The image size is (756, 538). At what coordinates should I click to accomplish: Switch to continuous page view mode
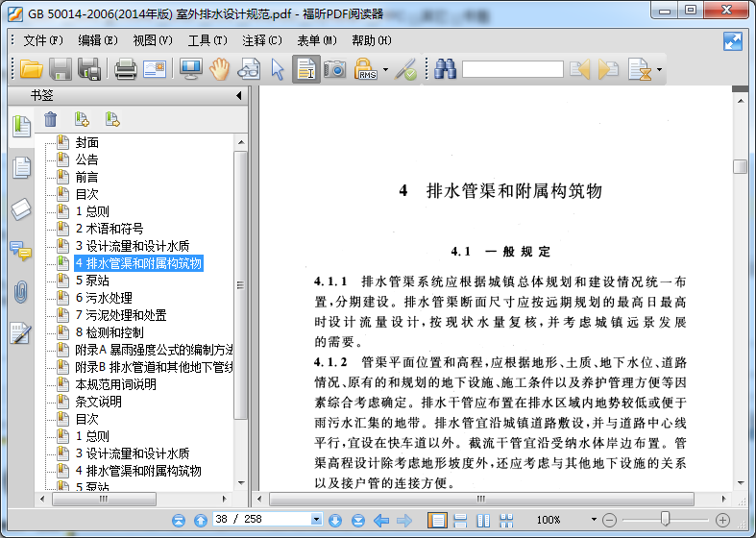tap(459, 520)
